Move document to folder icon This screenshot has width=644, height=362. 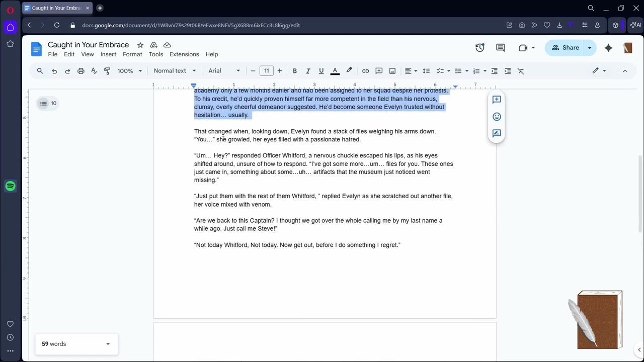pos(154,45)
